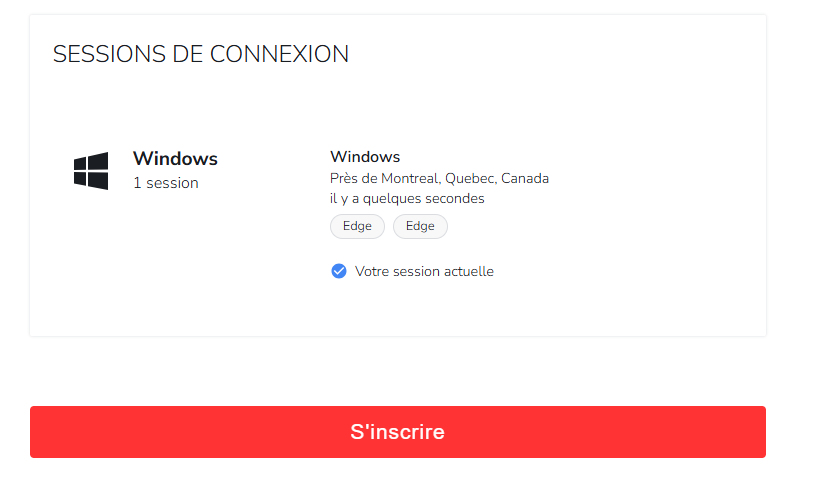The width and height of the screenshot is (818, 499).
Task: Click the word "SESSIONS" in the heading
Action: pyautogui.click(x=98, y=54)
